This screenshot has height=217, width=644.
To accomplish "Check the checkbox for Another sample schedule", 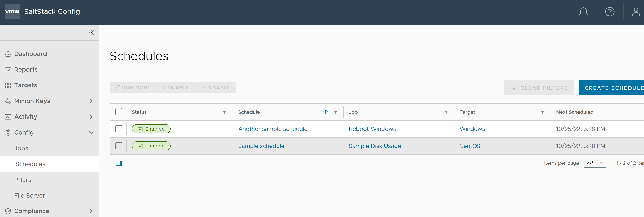I will [x=119, y=128].
